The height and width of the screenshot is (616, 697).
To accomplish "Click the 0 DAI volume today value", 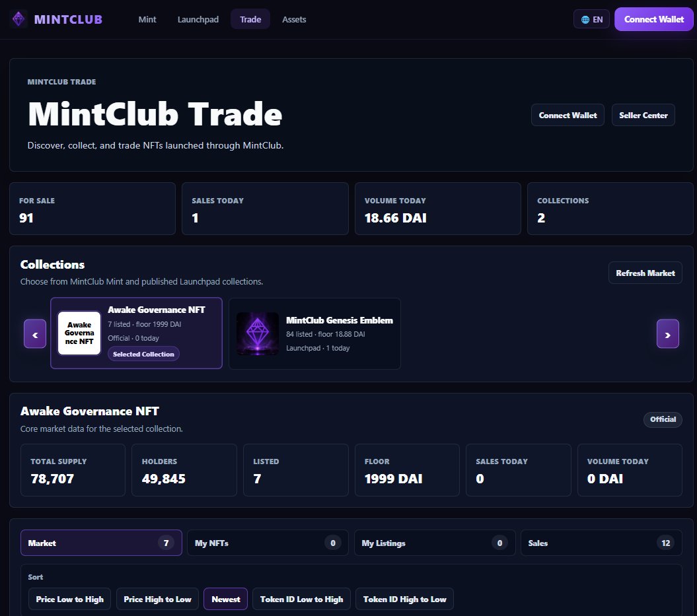I will coord(605,479).
